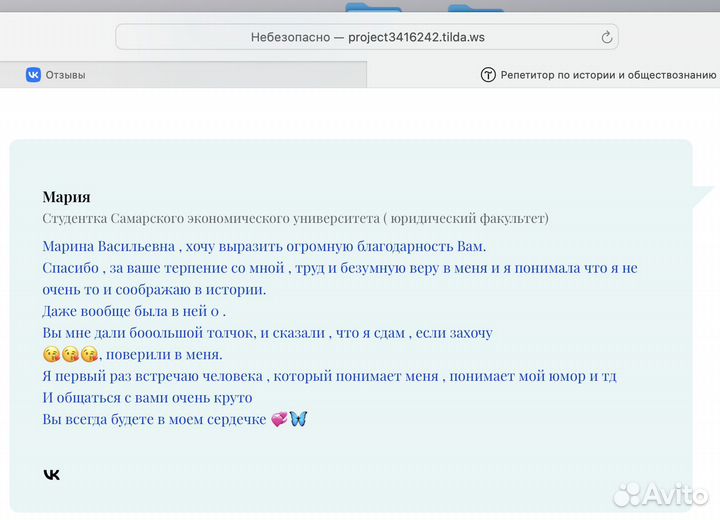The image size is (720, 520).
Task: Open the Репетитор по истории и обществознанию tab
Action: click(x=544, y=74)
